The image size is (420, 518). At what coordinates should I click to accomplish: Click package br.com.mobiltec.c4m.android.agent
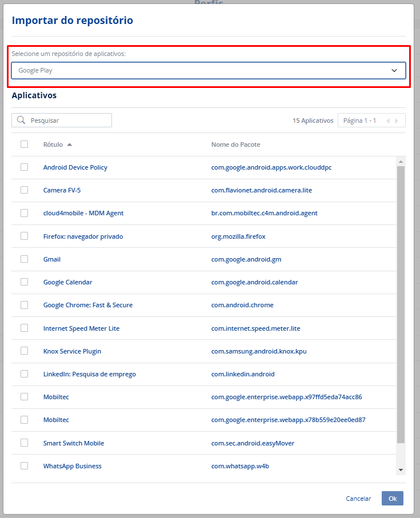[x=265, y=213]
